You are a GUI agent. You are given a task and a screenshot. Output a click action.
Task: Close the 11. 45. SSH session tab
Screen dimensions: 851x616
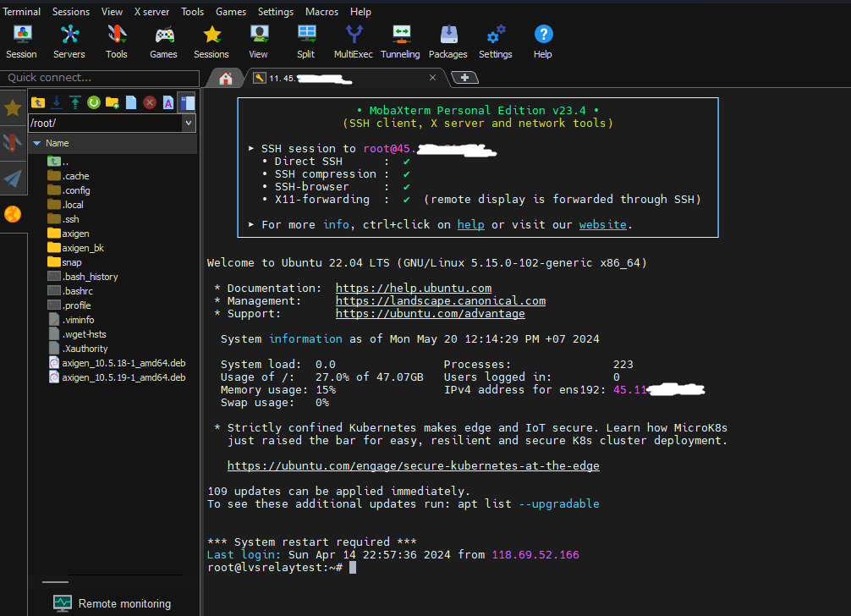[x=432, y=78]
